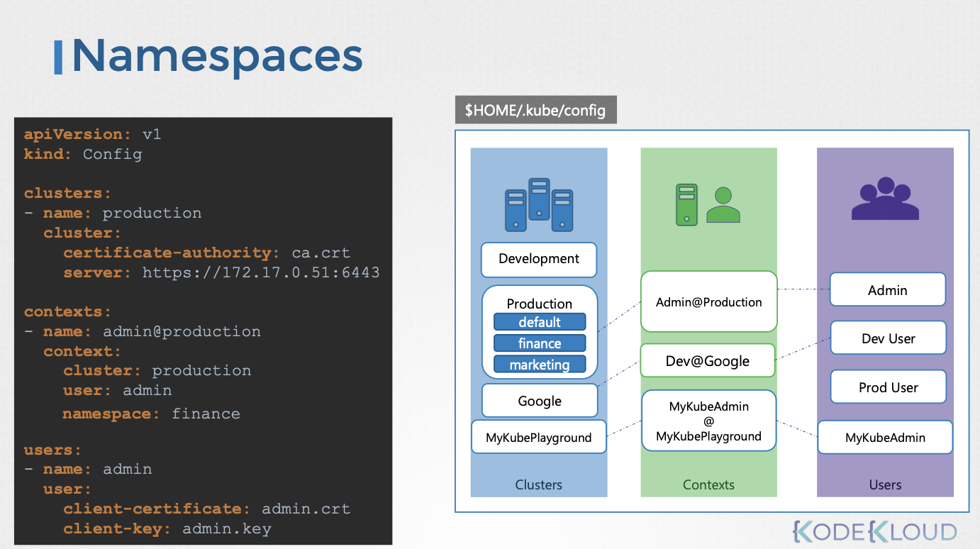Viewport: 980px width, 549px height.
Task: Click the KodeKloud logo
Action: 874,531
